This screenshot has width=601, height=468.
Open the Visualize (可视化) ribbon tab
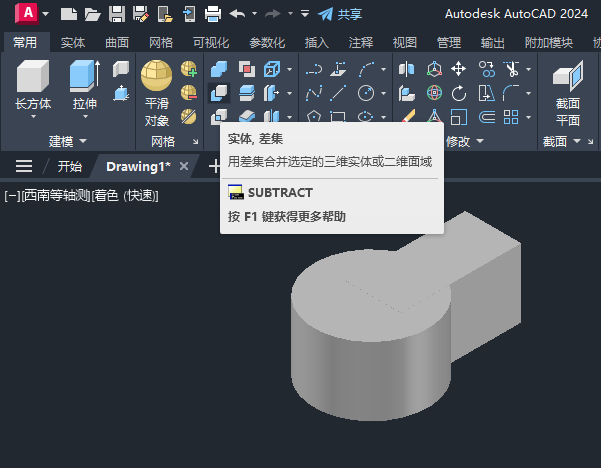tap(210, 42)
